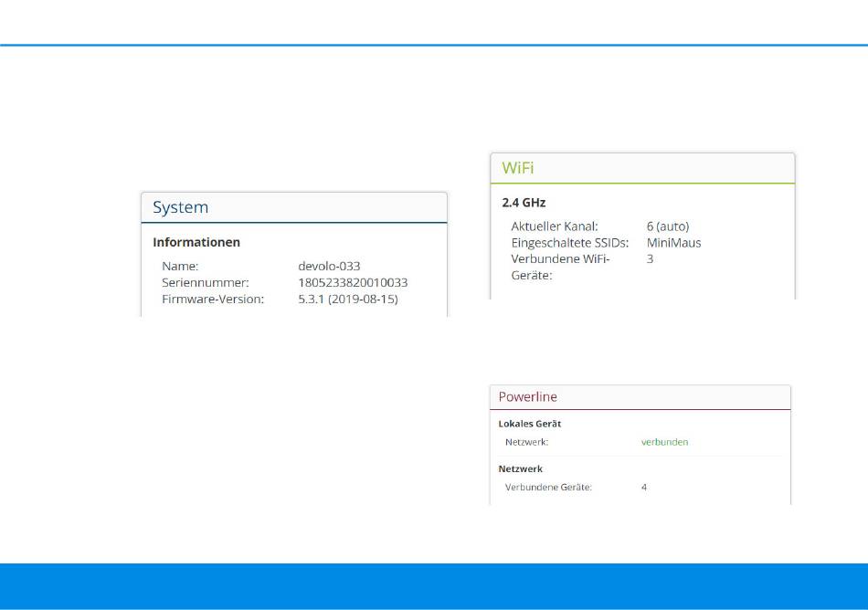Click the Verbundene WiFi-Geräte: label
The height and width of the screenshot is (610, 868).
560,268
